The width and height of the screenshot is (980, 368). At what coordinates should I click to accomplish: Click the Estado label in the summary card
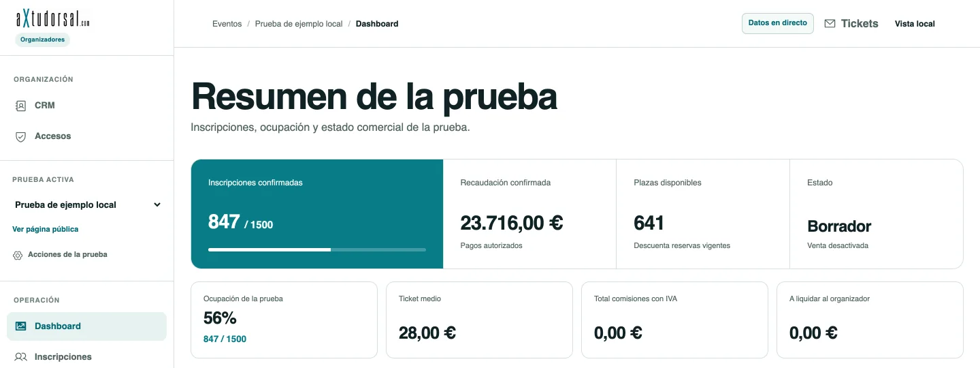coord(820,183)
